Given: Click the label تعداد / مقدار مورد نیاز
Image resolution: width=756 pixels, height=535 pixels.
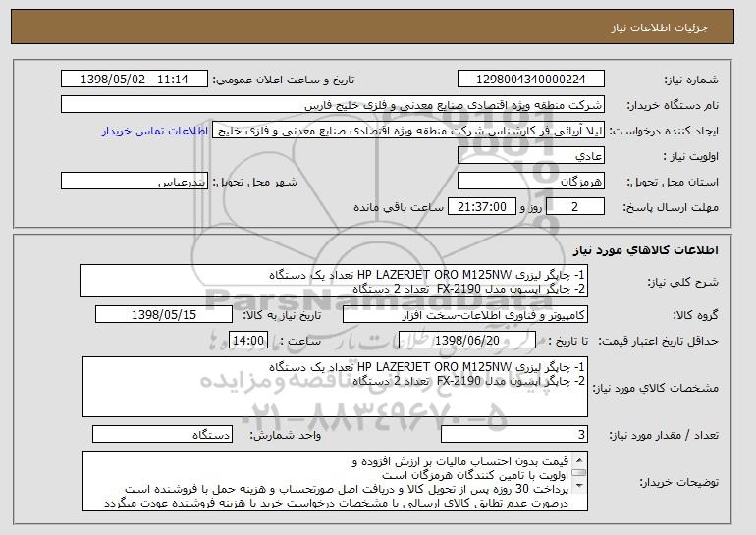Looking at the screenshot, I should (664, 435).
